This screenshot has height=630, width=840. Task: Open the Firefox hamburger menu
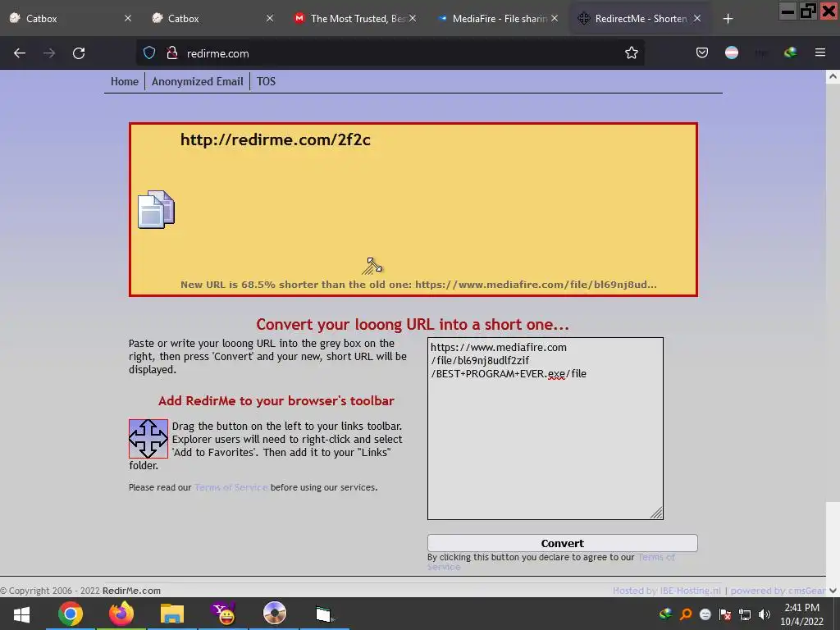(820, 52)
